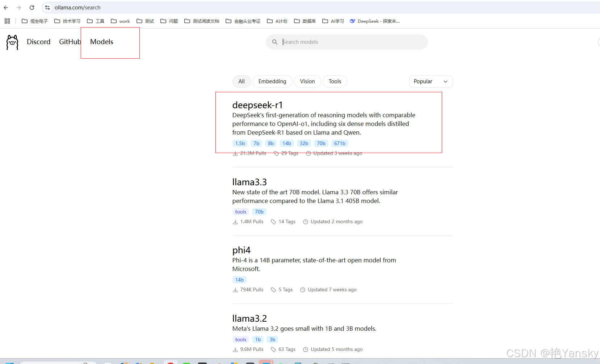Click the 14b tag on deepseek-r1
Screen dimensions: 600x364
[x=287, y=143]
